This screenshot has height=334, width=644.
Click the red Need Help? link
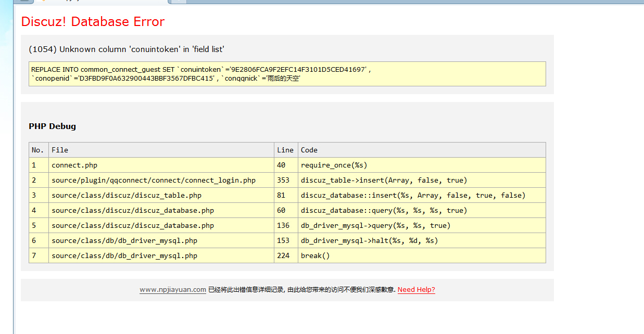(x=416, y=290)
